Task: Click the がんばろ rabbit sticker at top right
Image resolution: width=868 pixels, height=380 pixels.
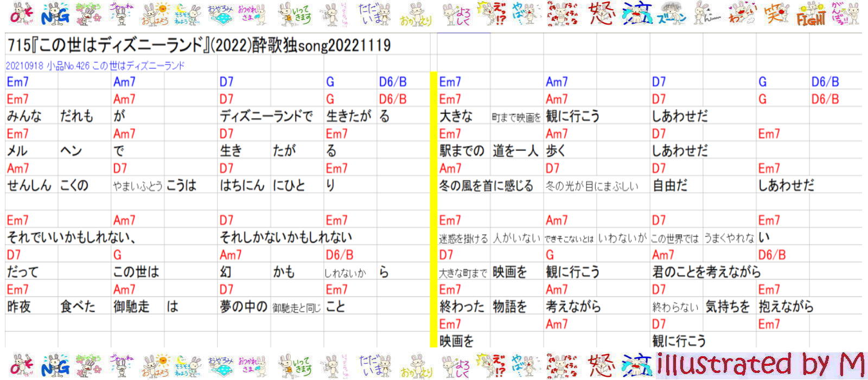Action: (846, 14)
